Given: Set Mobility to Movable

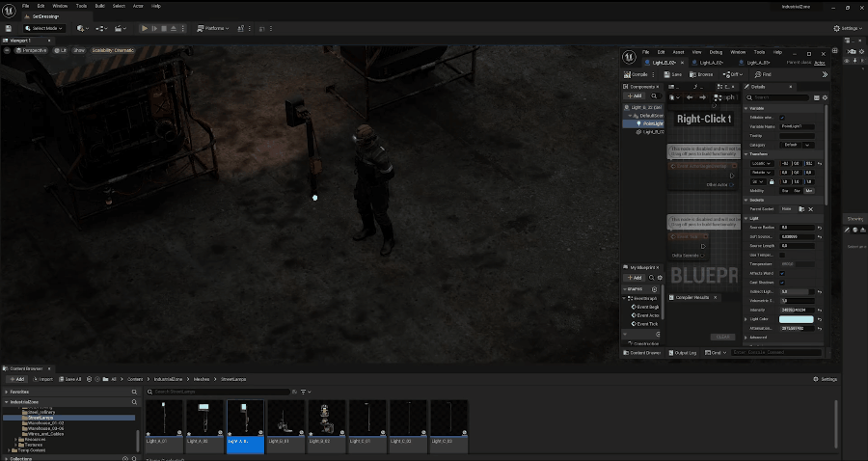Looking at the screenshot, I should click(809, 191).
